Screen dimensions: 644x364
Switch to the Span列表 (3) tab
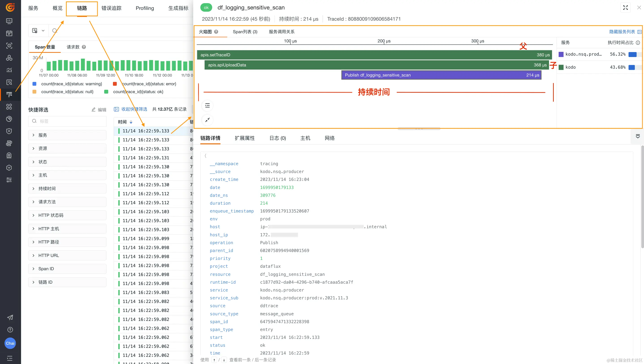(245, 32)
